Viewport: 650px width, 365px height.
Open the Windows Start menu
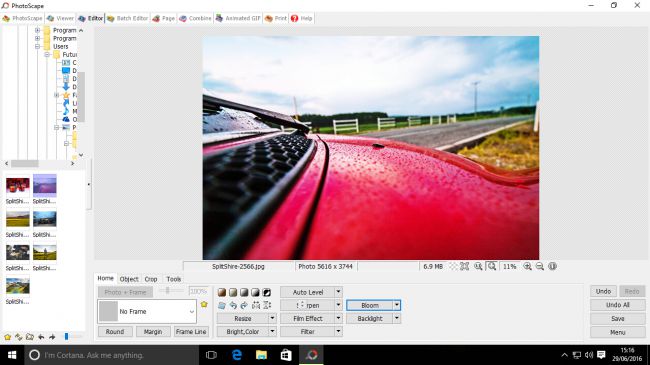pyautogui.click(x=12, y=355)
